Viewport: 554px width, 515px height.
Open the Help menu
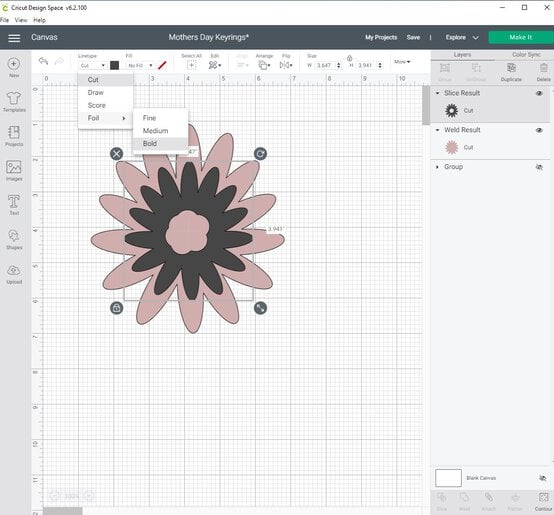39,20
